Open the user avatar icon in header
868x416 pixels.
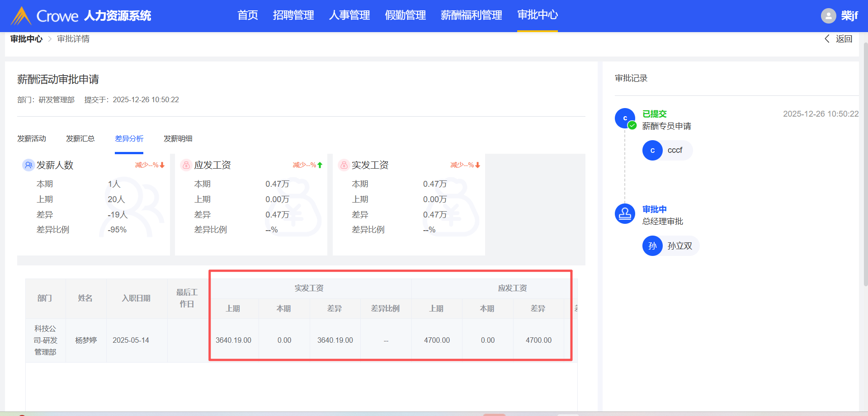(828, 16)
